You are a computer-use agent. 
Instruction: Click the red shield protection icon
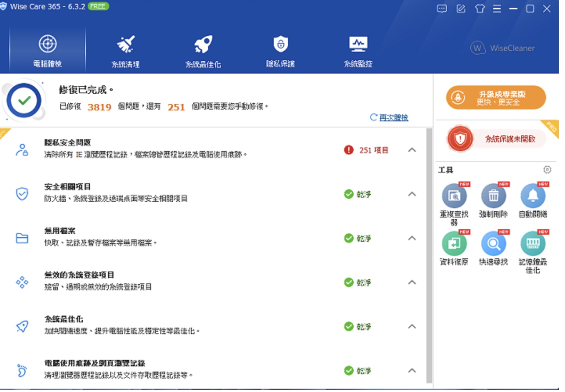pos(460,138)
